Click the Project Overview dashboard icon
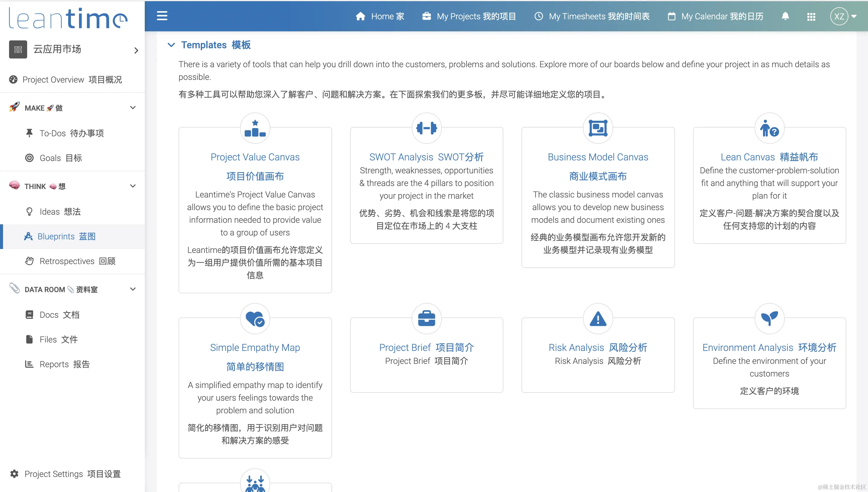The image size is (868, 492). tap(13, 79)
